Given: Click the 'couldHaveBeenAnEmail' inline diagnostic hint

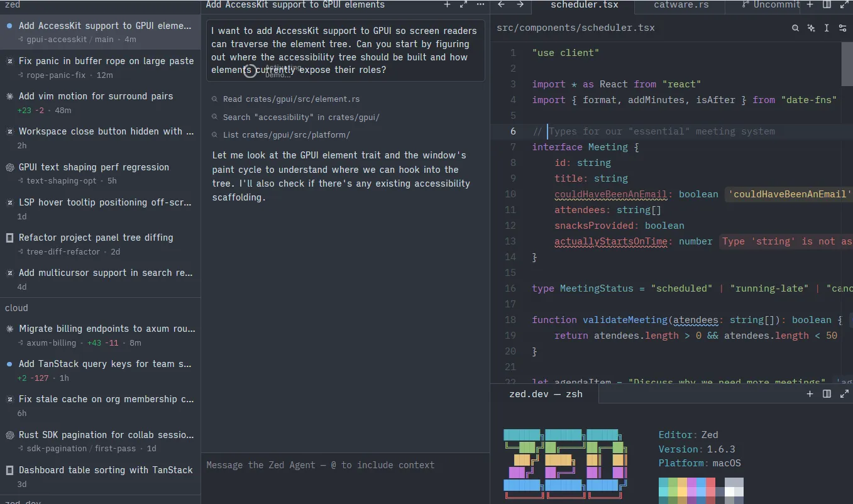Looking at the screenshot, I should pos(790,194).
